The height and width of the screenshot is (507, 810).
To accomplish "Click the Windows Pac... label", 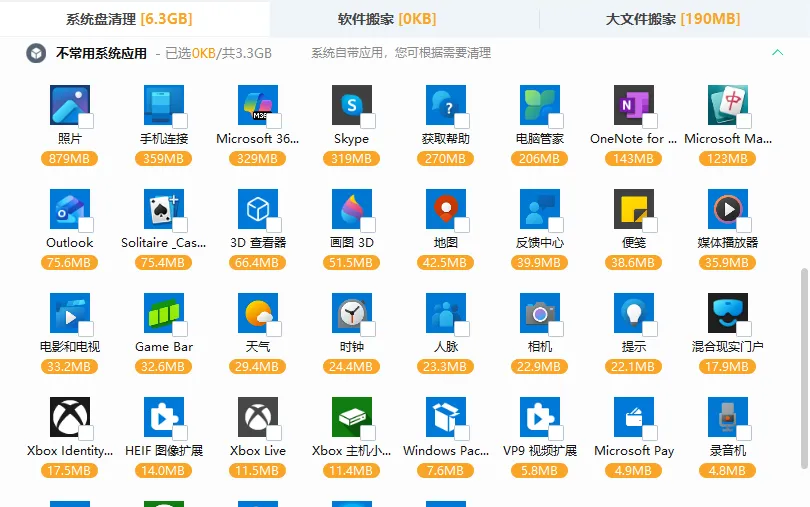I will 446,451.
